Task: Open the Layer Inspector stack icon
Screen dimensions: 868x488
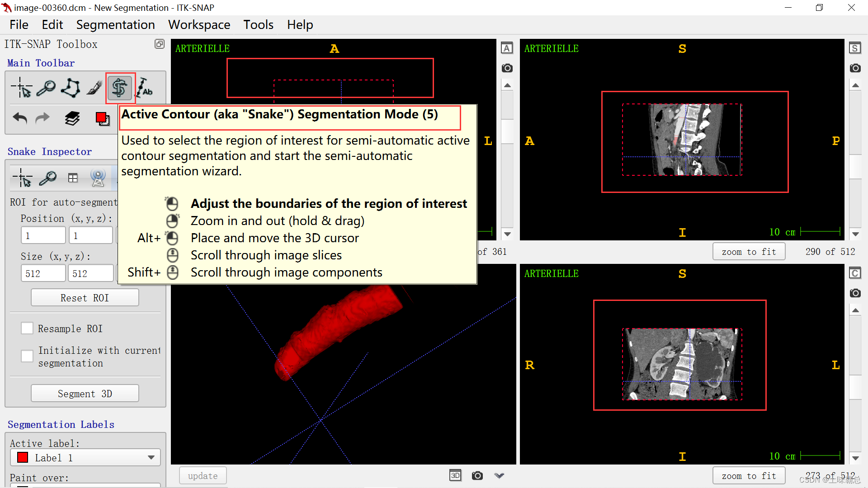Action: pyautogui.click(x=72, y=118)
